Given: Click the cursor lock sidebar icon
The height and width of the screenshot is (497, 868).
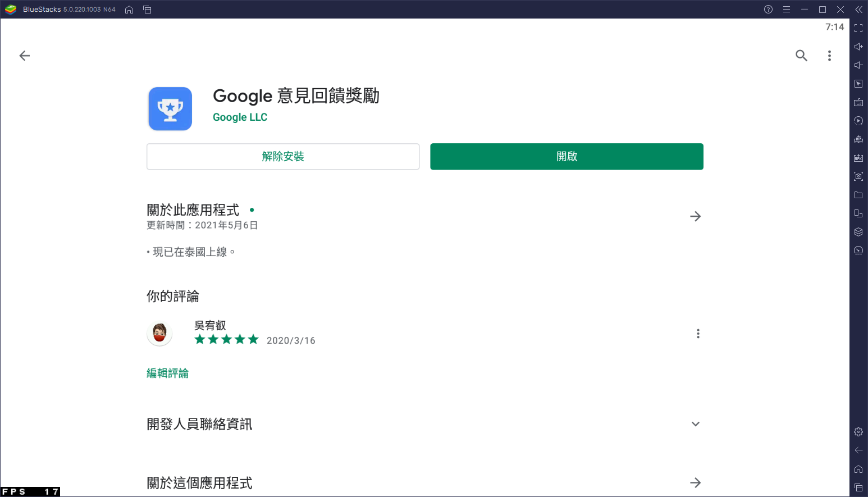Looking at the screenshot, I should pyautogui.click(x=858, y=84).
